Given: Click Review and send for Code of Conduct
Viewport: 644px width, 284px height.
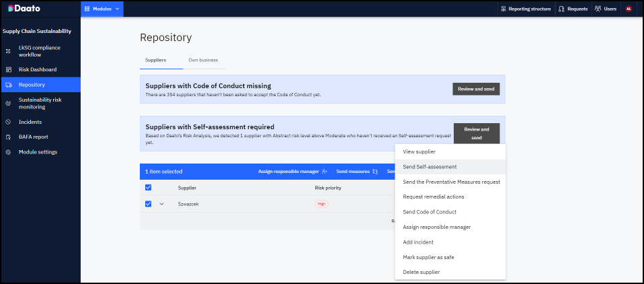Looking at the screenshot, I should [x=476, y=89].
